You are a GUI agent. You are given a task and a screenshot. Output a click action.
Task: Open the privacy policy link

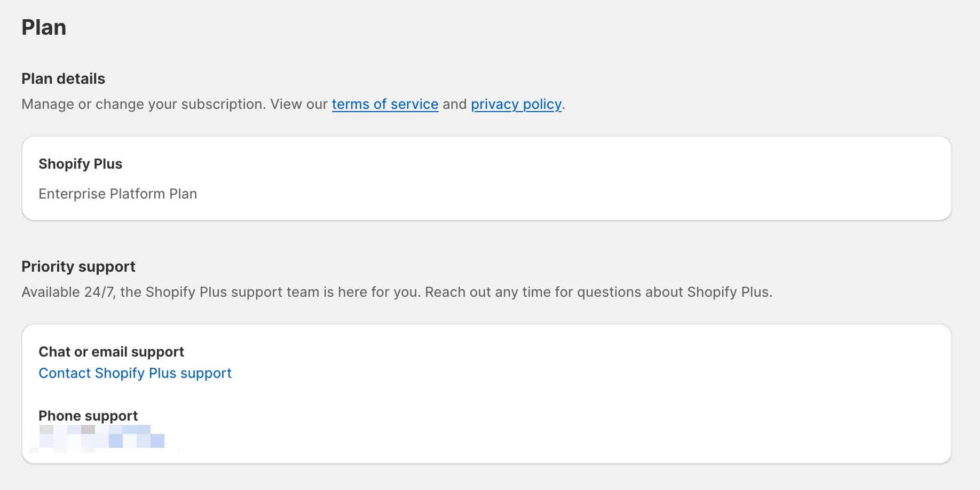[x=516, y=104]
